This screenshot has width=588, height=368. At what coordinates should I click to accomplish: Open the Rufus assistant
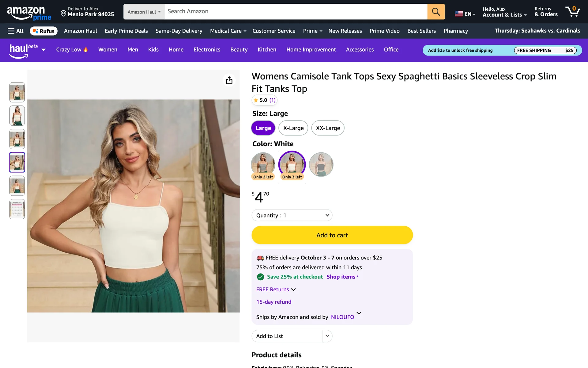43,31
